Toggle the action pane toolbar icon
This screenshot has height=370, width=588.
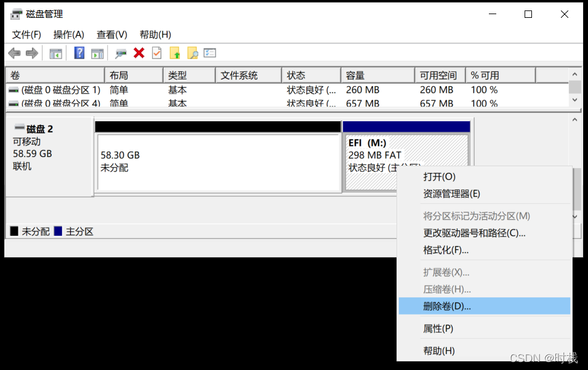click(97, 54)
